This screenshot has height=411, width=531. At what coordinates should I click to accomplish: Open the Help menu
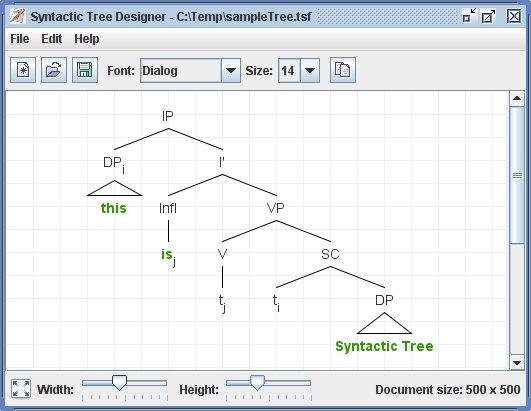[x=87, y=39]
